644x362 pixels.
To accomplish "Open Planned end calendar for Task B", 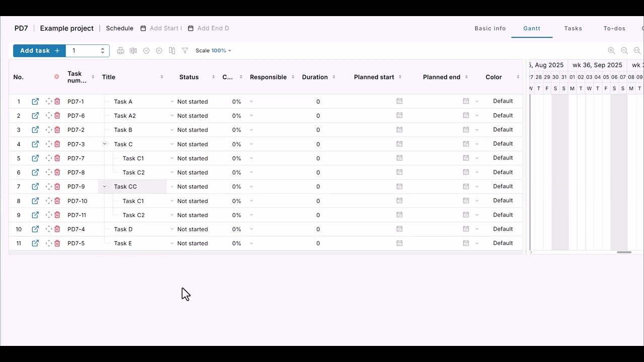I will coord(466,130).
